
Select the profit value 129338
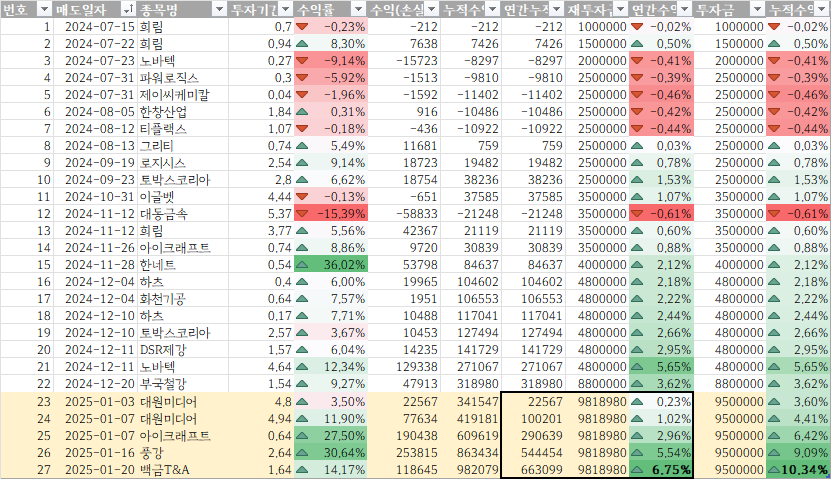pos(404,367)
